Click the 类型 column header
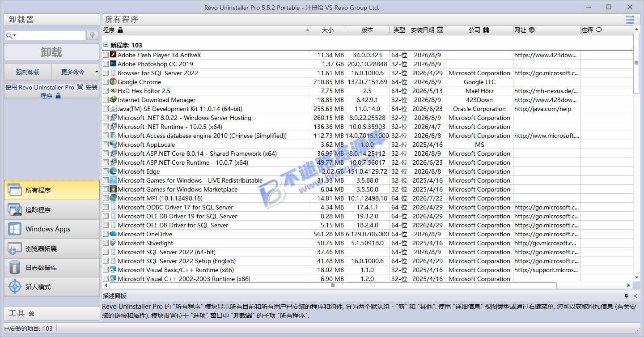This screenshot has height=337, width=644. tap(399, 30)
